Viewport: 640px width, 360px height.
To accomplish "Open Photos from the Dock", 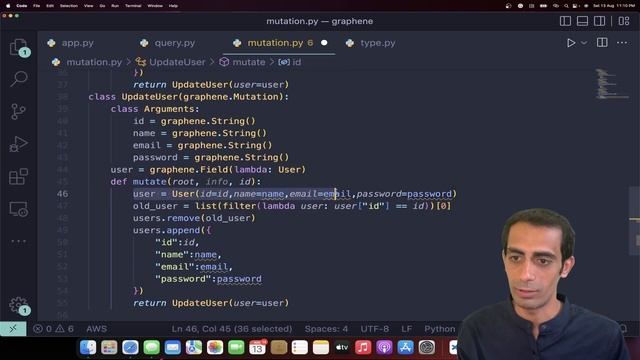I will (215, 347).
